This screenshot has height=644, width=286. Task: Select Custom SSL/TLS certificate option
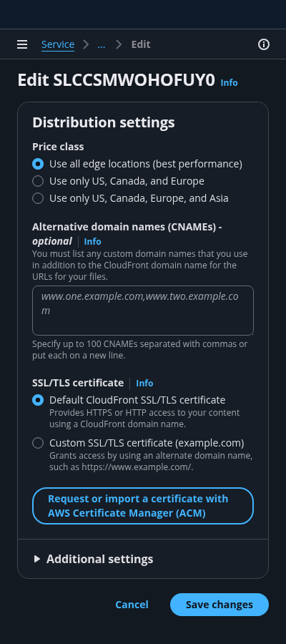(38, 443)
